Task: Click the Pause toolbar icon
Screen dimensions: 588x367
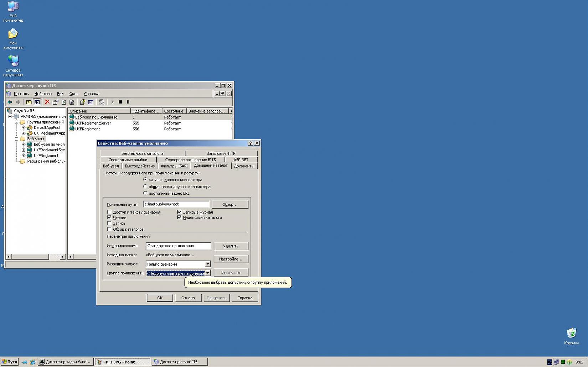Action: (x=128, y=102)
